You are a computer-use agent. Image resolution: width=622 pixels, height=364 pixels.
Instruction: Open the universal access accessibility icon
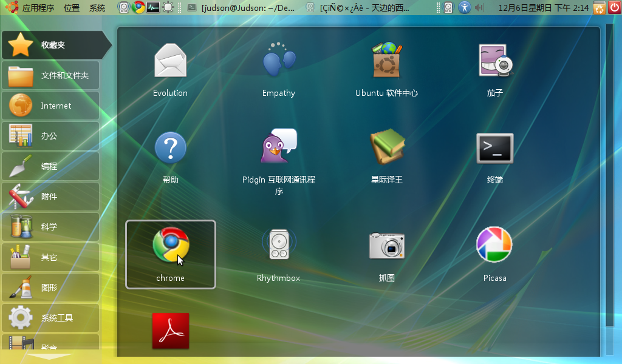pyautogui.click(x=464, y=7)
